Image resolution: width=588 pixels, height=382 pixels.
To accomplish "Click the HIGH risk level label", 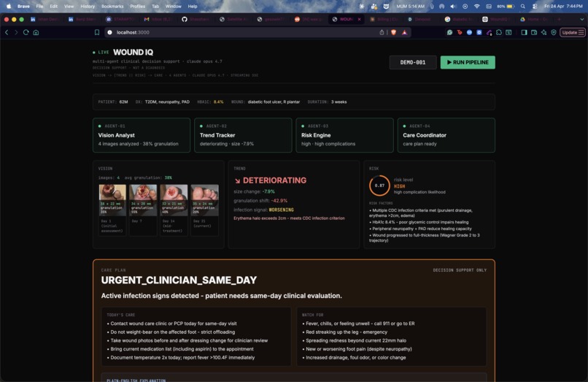I will click(x=399, y=186).
